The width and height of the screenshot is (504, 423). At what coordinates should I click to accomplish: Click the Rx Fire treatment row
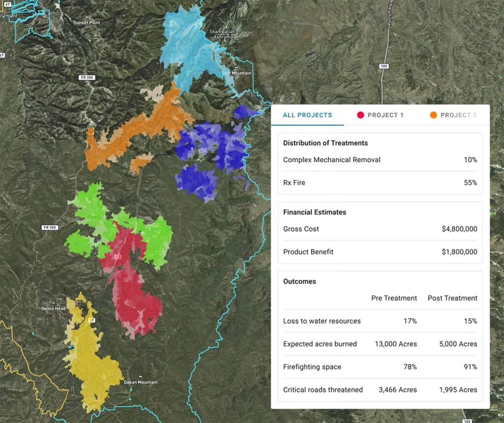[x=380, y=183]
